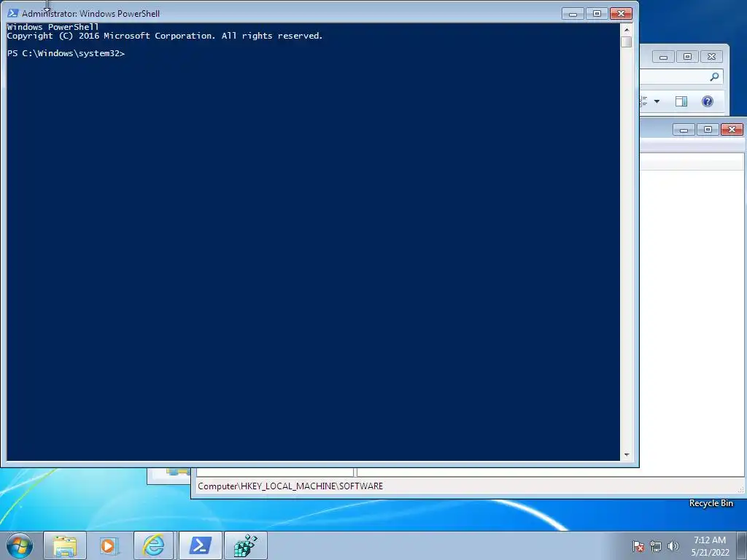
Task: Select the Recycle Bin label on the desktop
Action: (711, 503)
